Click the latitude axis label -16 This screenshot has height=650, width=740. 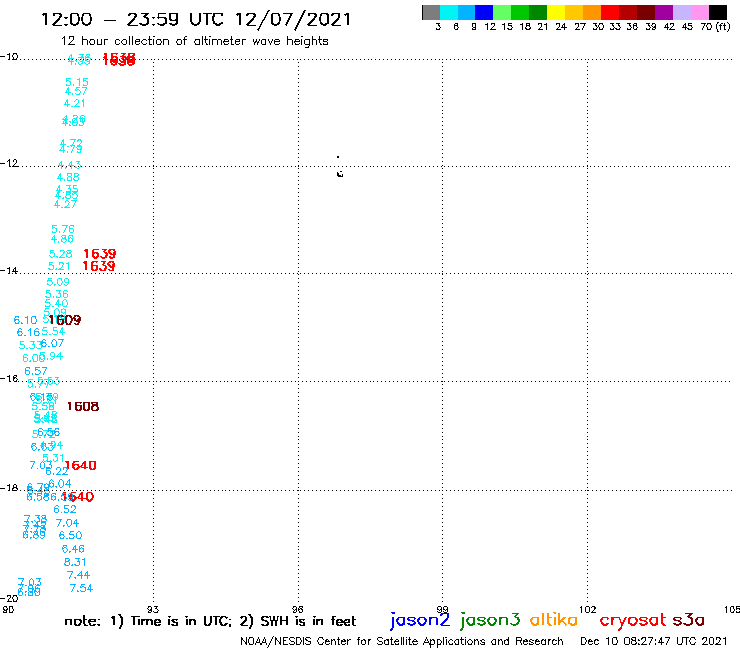9,379
